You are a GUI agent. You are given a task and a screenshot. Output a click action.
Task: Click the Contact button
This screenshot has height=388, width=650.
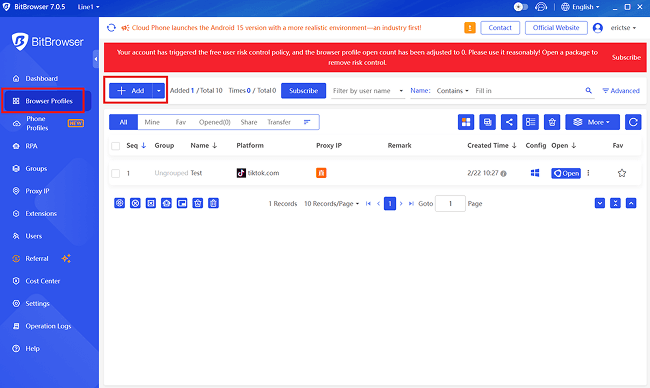(x=500, y=28)
